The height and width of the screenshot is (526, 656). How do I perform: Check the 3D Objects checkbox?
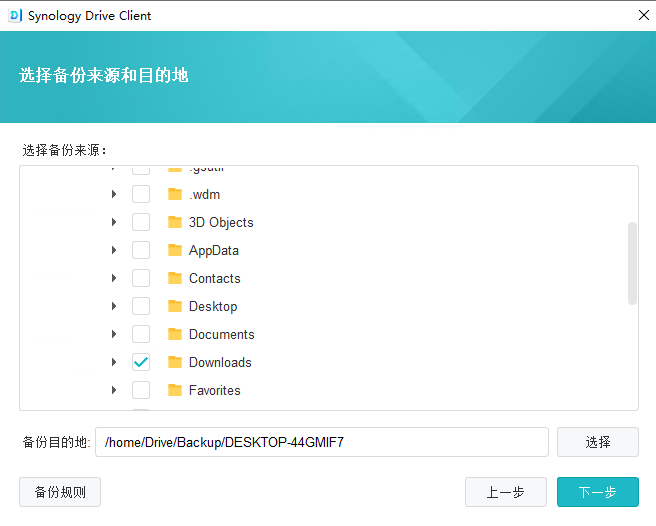click(141, 222)
